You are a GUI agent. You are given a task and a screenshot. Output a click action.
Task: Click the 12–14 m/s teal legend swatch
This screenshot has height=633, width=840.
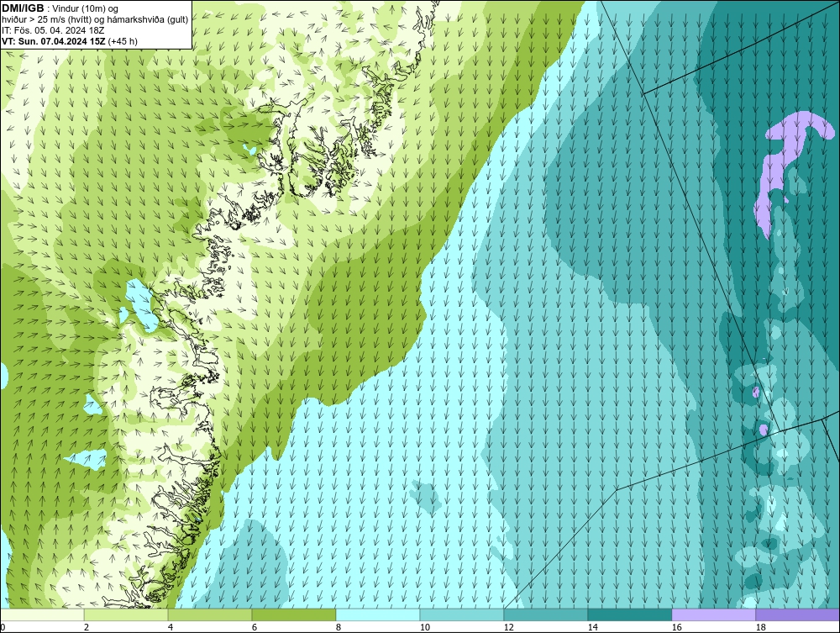[545, 615]
